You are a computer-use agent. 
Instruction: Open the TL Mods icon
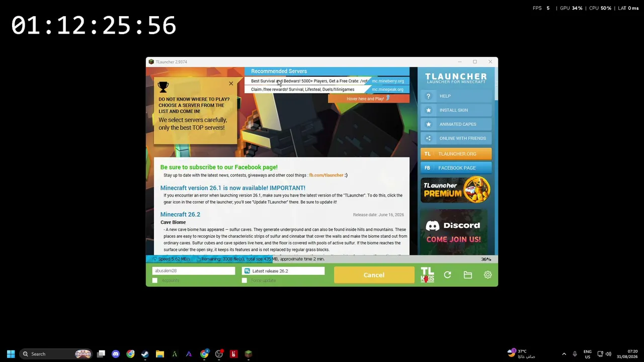[x=427, y=275]
